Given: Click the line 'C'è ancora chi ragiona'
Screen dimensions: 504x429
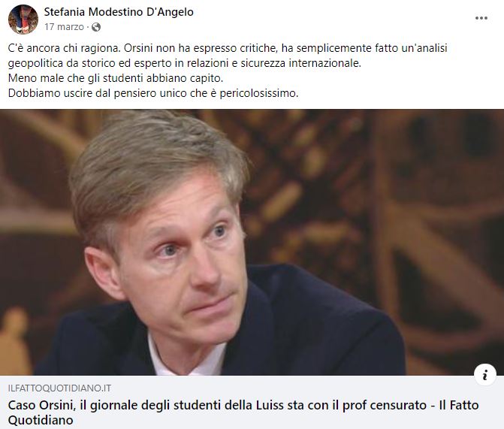Looking at the screenshot, I should 65,48.
